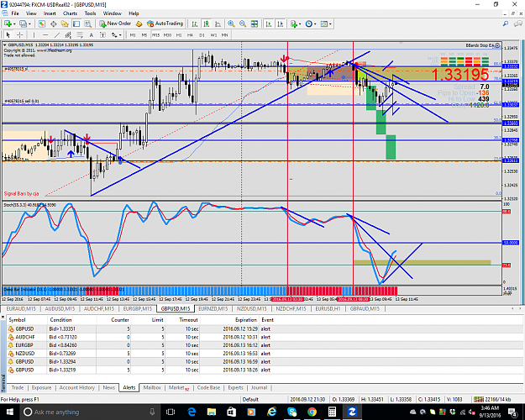Open the Experts terminal tab
The height and width of the screenshot is (420, 525).
pyautogui.click(x=235, y=387)
